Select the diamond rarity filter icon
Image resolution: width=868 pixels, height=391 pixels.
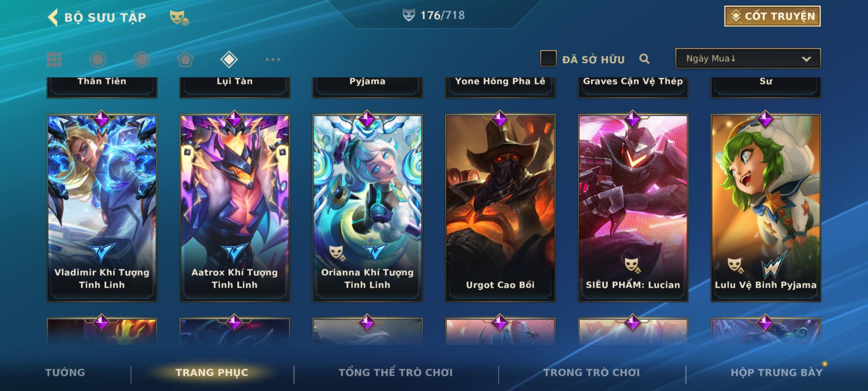[229, 59]
